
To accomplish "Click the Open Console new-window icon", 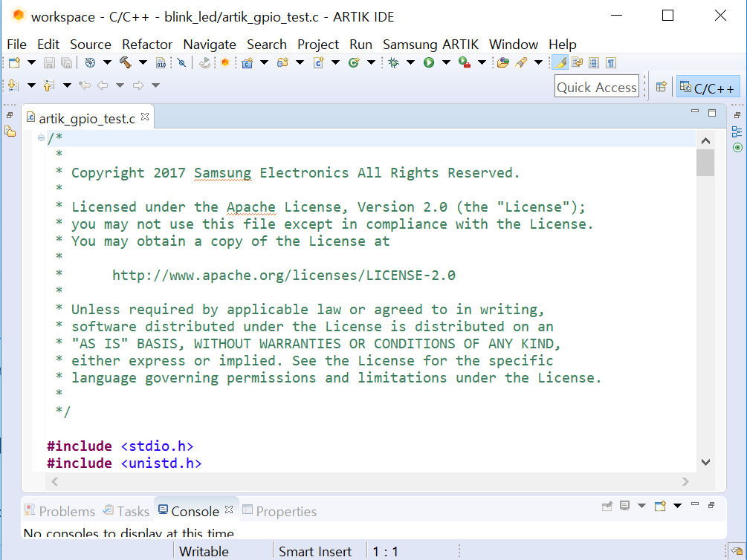I will 660,506.
